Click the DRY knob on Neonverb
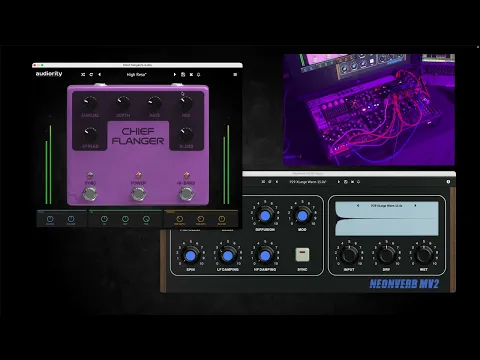 (x=386, y=256)
